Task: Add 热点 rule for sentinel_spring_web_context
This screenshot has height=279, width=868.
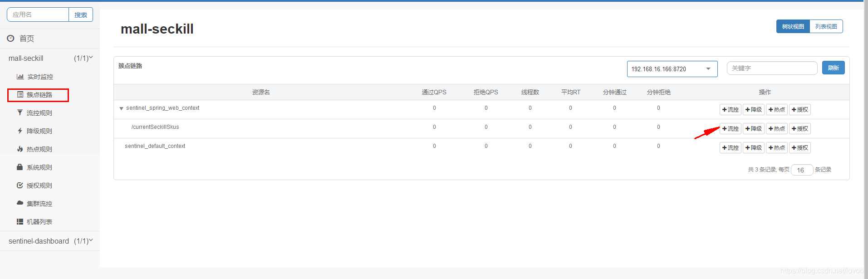Action: click(776, 110)
